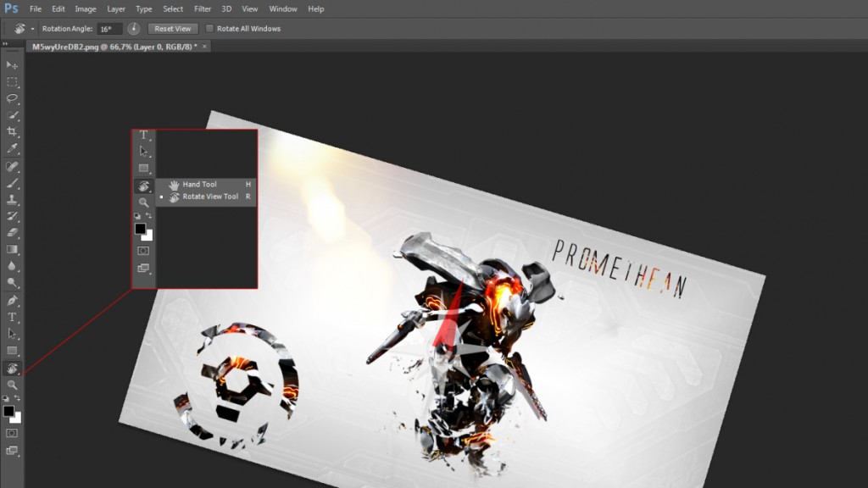Select the Lasso tool
The image size is (868, 488).
pyautogui.click(x=12, y=98)
